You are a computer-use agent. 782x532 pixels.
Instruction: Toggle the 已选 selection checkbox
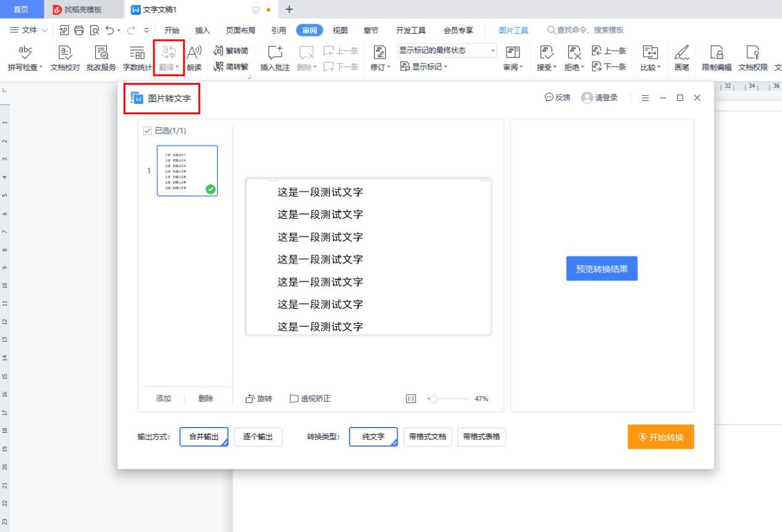pos(148,130)
